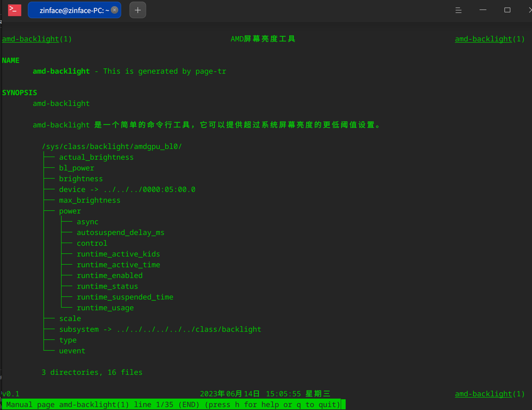This screenshot has height=410, width=532.
Task: Click the /sys/class/backlight/amdgpu_bl0/ path
Action: (x=112, y=147)
